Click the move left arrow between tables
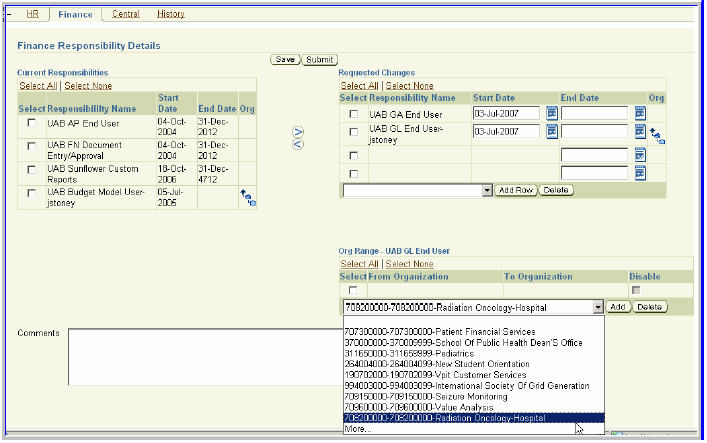This screenshot has height=443, width=707. pyautogui.click(x=297, y=145)
